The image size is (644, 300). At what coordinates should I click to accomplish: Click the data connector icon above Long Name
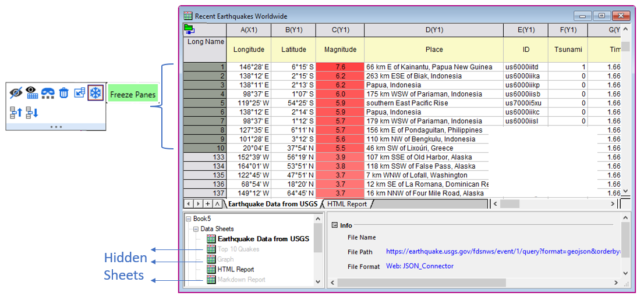point(189,29)
